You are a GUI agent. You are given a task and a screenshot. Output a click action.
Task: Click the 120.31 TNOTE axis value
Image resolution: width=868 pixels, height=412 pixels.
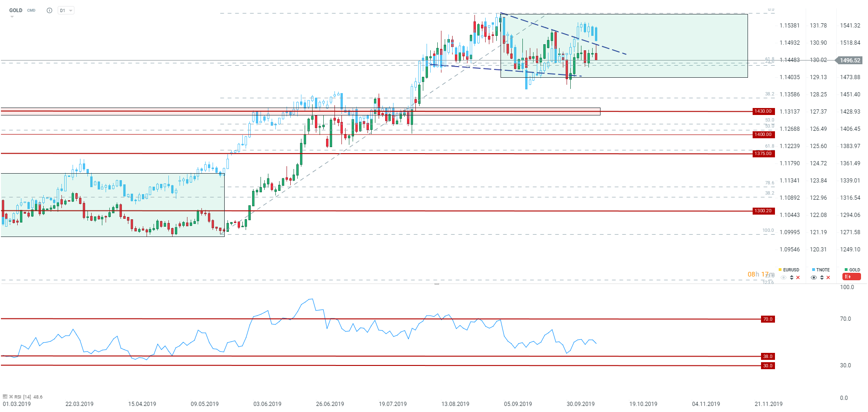819,250
